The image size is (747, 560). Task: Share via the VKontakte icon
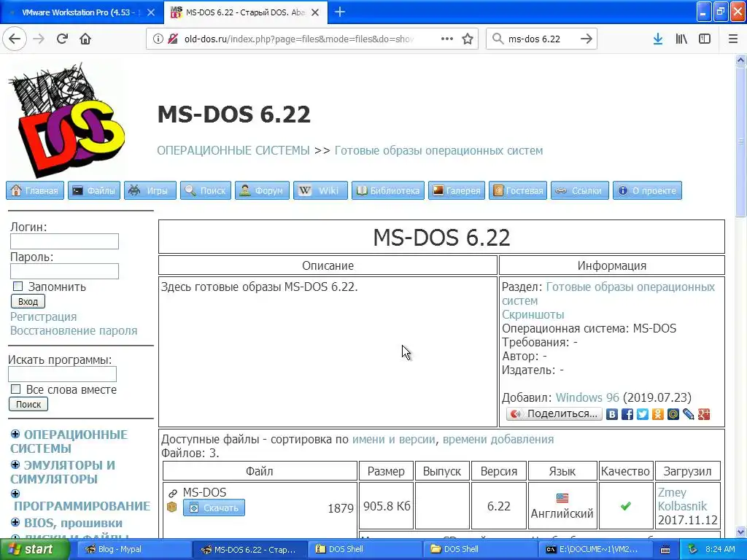click(x=612, y=414)
